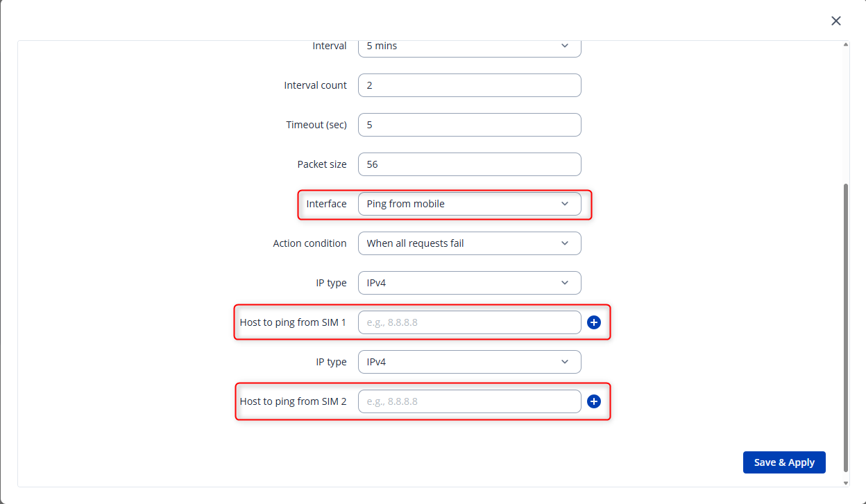Image resolution: width=866 pixels, height=504 pixels.
Task: Click the Interval count label text
Action: pos(315,85)
